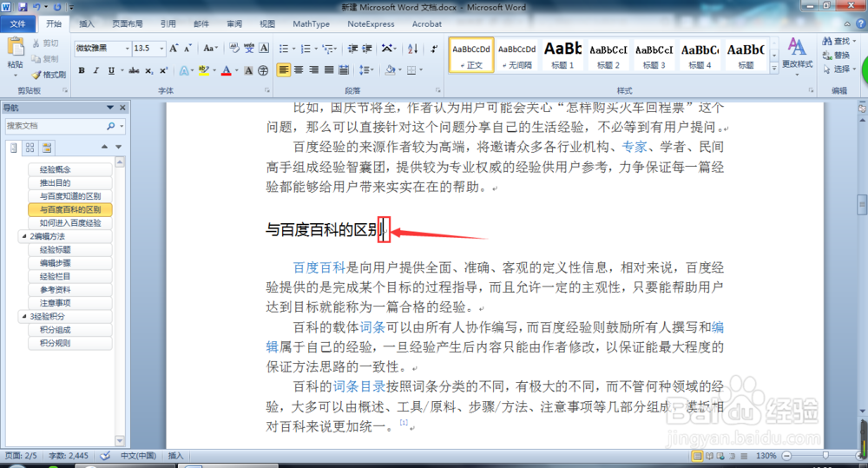The width and height of the screenshot is (868, 468).
Task: Apply distributed alignment
Action: click(x=344, y=70)
